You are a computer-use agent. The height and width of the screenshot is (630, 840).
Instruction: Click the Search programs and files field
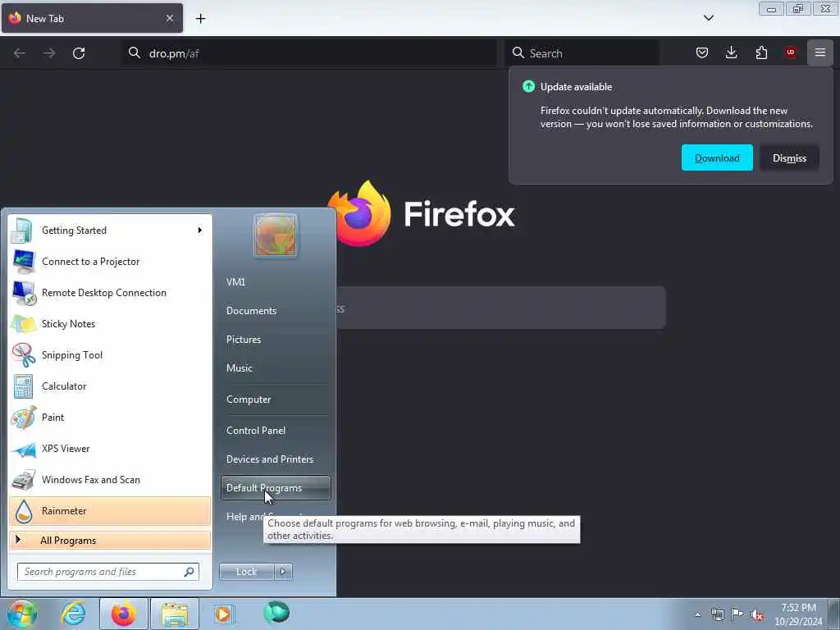[x=107, y=572]
